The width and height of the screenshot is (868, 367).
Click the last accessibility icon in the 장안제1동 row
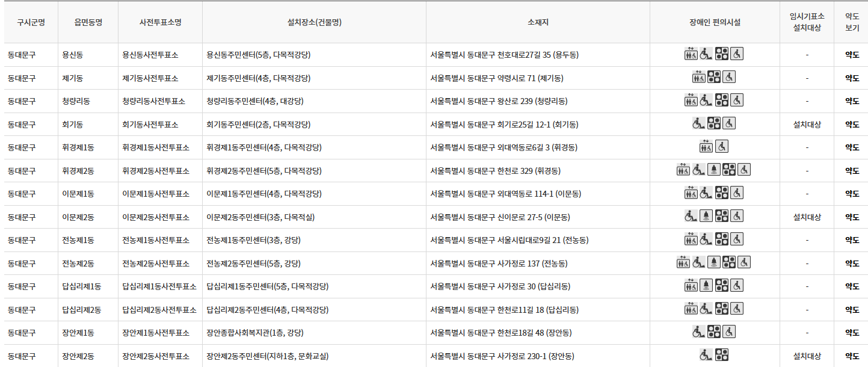pyautogui.click(x=728, y=332)
